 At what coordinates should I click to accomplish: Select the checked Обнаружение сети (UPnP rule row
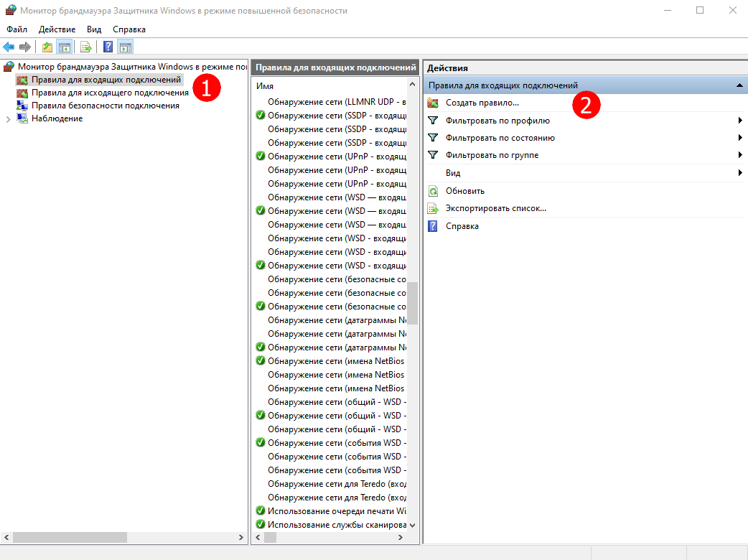pos(329,157)
